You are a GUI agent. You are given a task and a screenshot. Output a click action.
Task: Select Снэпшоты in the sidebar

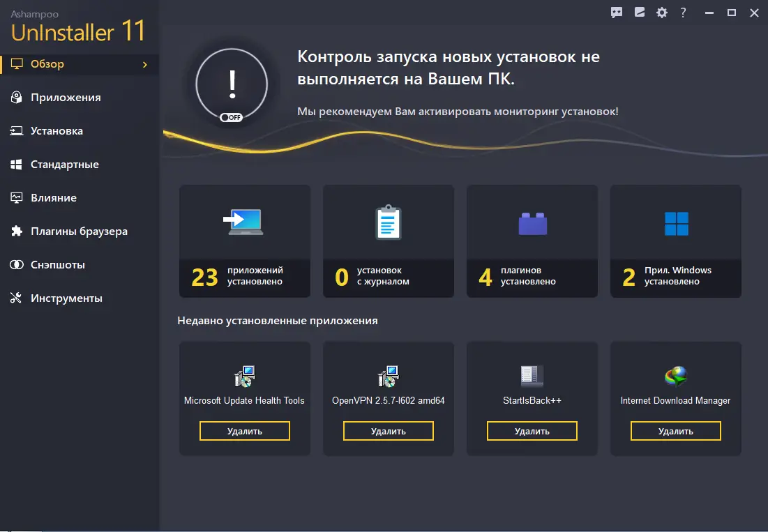point(56,264)
